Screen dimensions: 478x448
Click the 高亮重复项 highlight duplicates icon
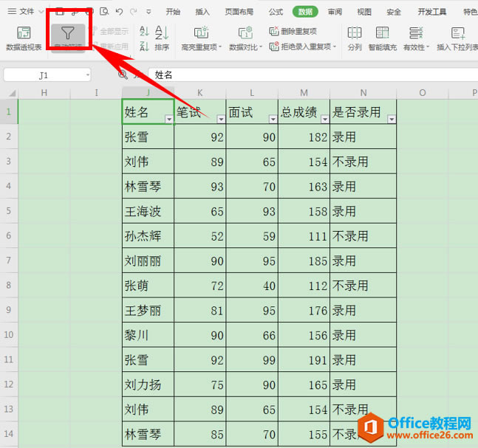coord(201,32)
